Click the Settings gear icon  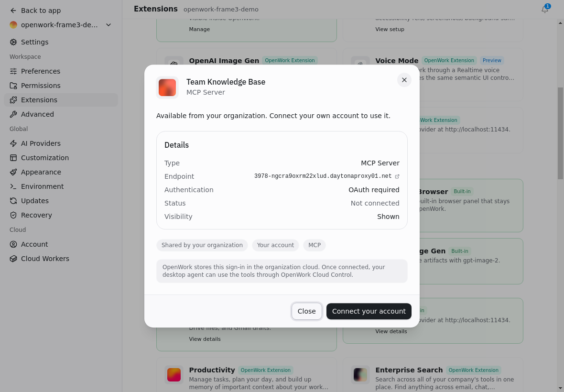click(x=13, y=42)
